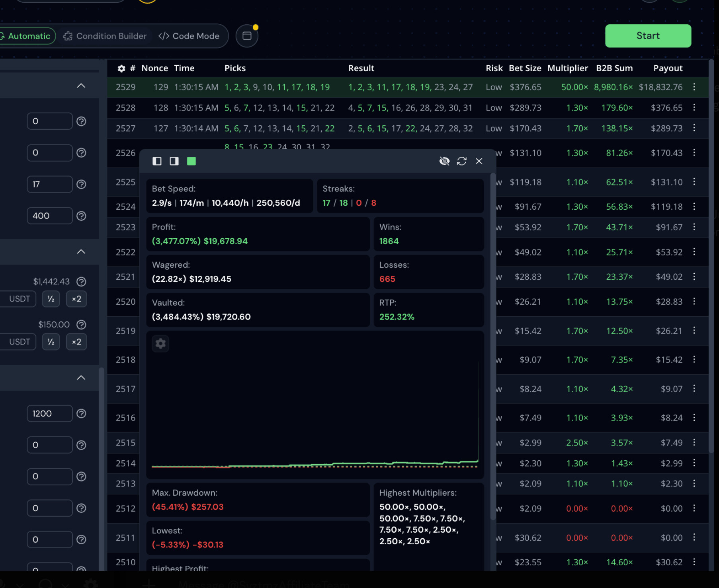Double the $150.00 amount with ×2 button

click(76, 342)
